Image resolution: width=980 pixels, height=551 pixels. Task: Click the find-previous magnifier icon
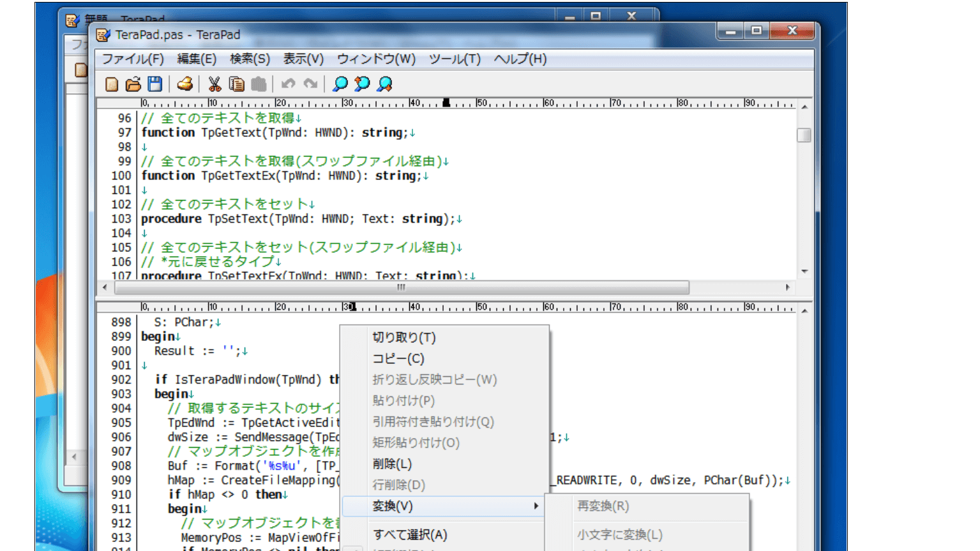pyautogui.click(x=362, y=84)
